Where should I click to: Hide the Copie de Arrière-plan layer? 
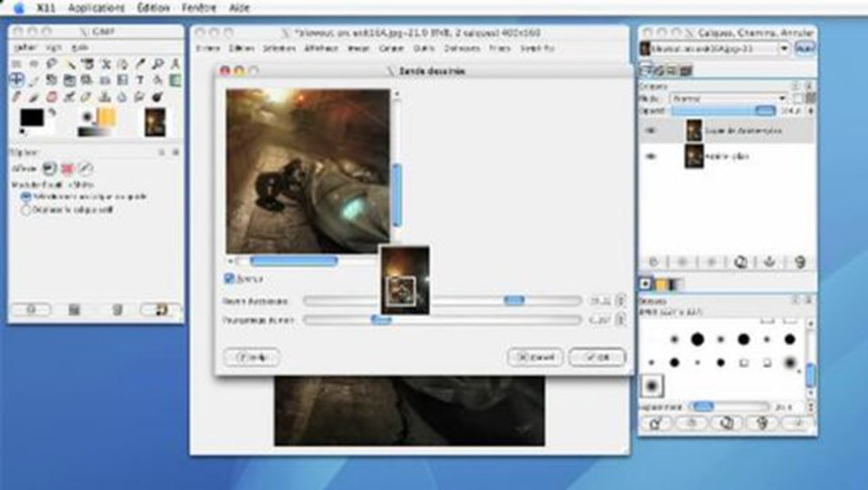650,131
